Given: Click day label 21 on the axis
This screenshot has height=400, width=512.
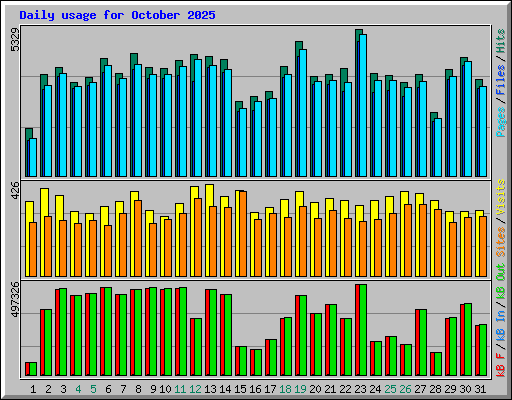Looking at the screenshot, I should tap(330, 389).
